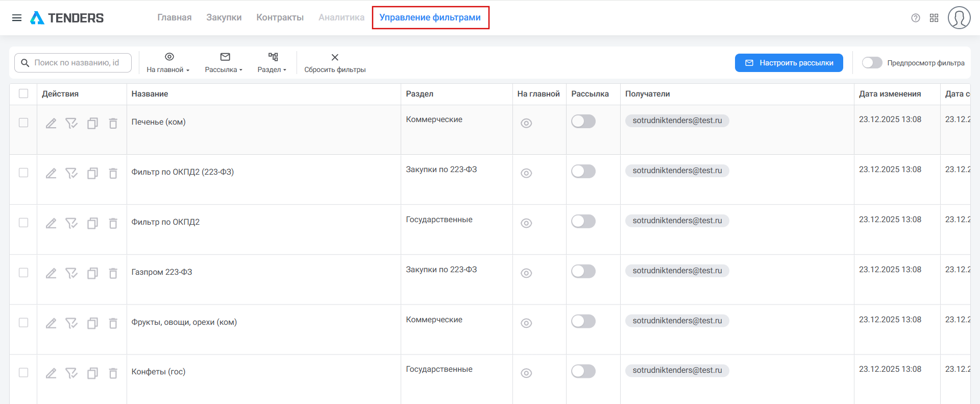Expand the Рассылка dropdown in the toolbar
This screenshot has height=404, width=980.
pos(224,63)
